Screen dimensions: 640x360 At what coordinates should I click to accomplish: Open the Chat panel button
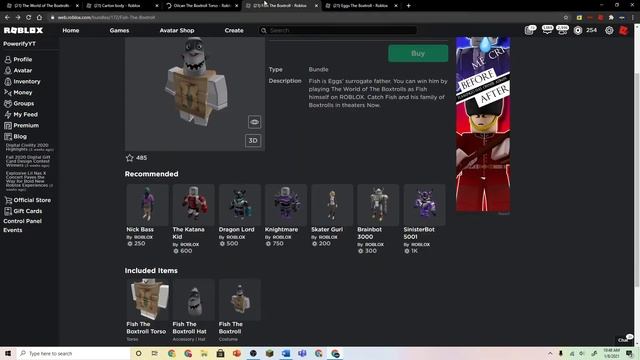pos(624,339)
